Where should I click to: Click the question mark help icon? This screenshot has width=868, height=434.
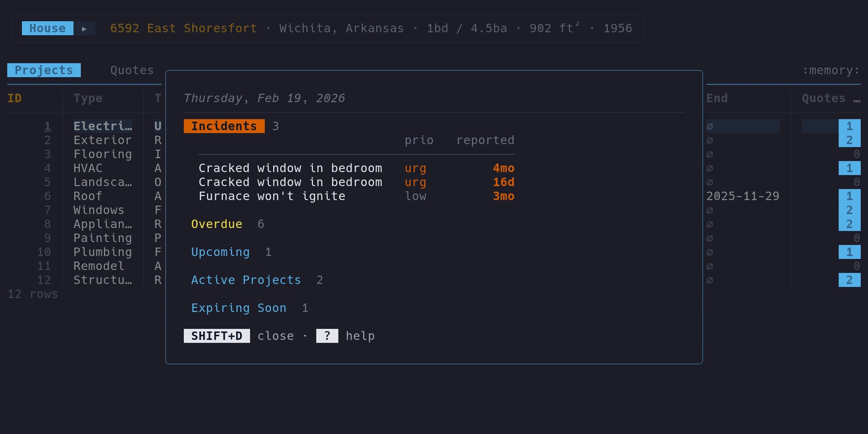coord(327,336)
